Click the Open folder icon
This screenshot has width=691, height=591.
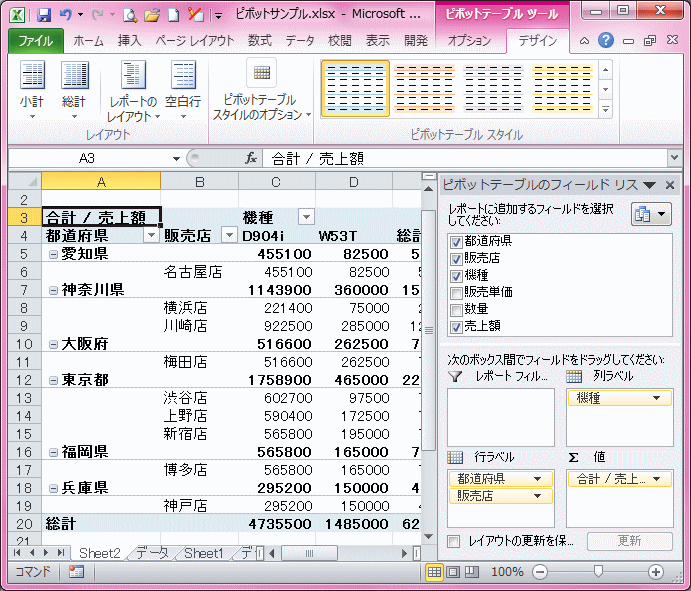click(152, 15)
